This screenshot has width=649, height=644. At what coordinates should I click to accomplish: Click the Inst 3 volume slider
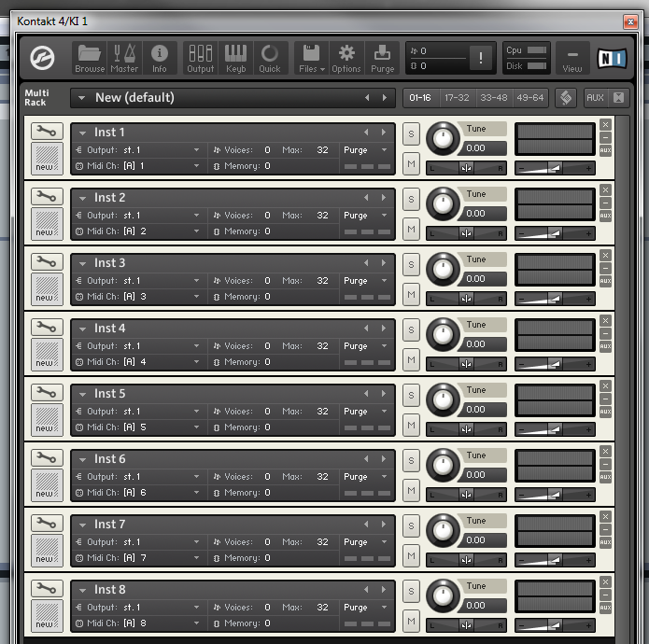[555, 299]
